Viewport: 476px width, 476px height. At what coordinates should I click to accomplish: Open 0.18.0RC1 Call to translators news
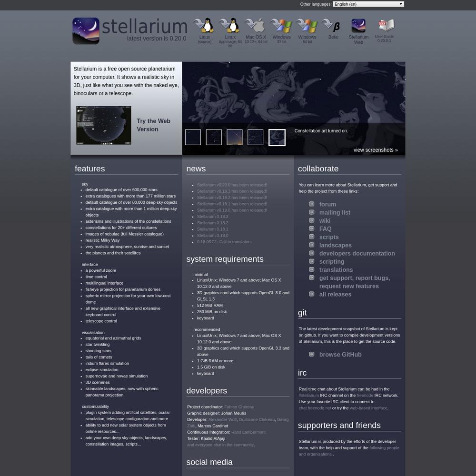point(224,242)
